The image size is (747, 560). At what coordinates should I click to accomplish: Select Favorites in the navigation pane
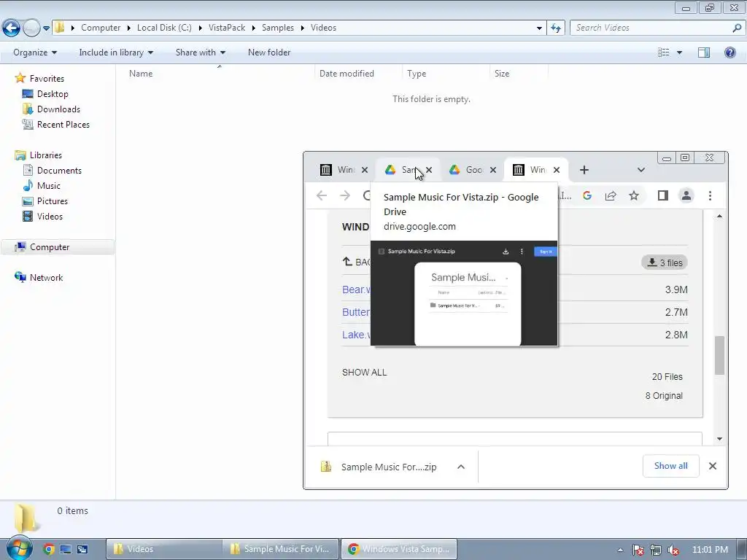point(47,79)
